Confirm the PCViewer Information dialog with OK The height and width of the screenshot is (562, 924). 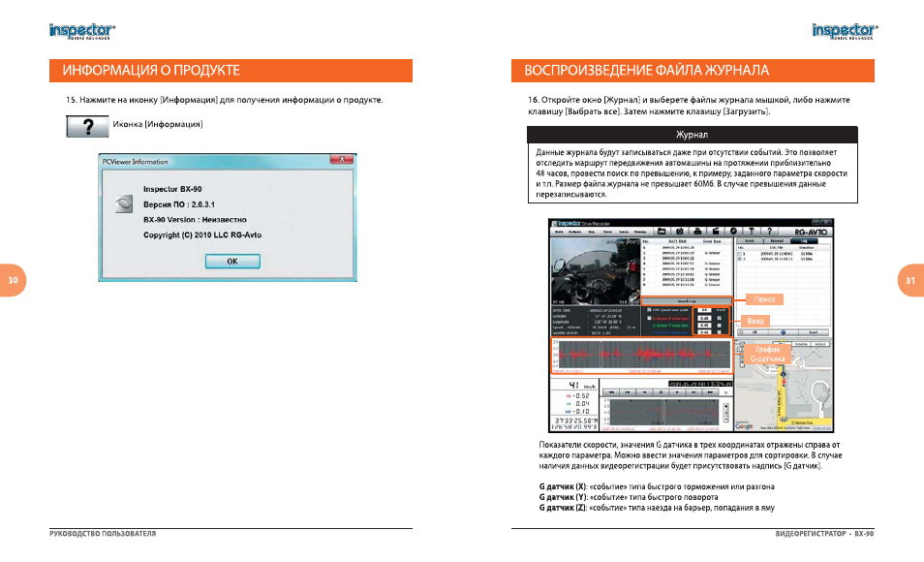(232, 262)
